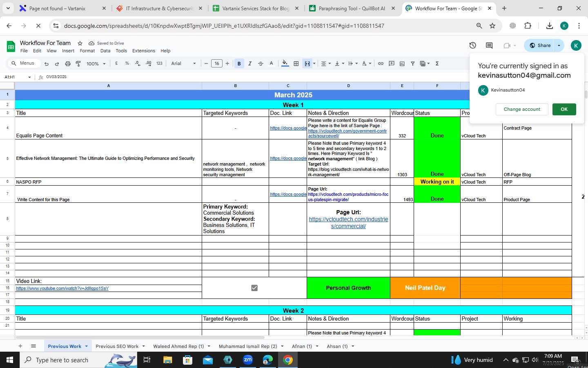Open the Data menu

(105, 51)
